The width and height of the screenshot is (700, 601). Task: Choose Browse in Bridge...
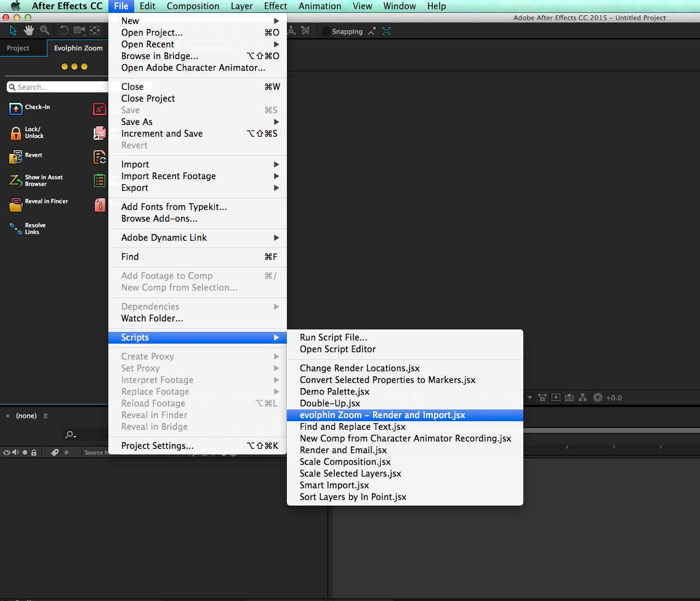(x=198, y=56)
